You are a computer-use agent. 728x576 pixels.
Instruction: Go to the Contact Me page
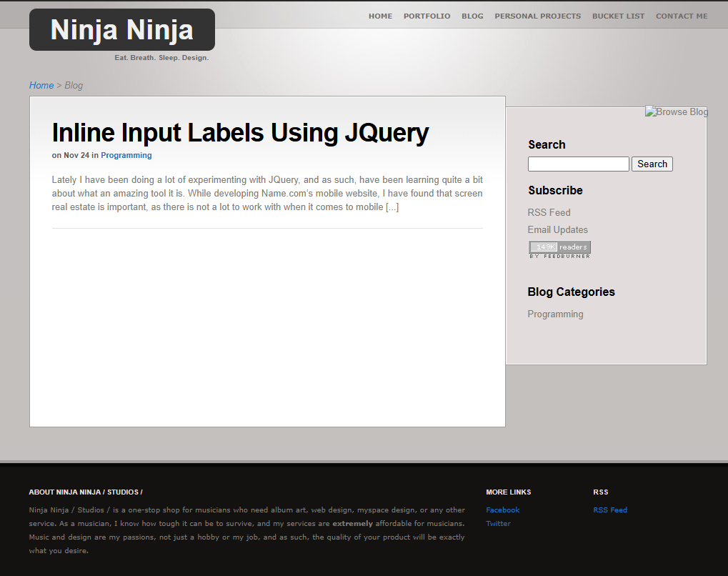coord(682,16)
